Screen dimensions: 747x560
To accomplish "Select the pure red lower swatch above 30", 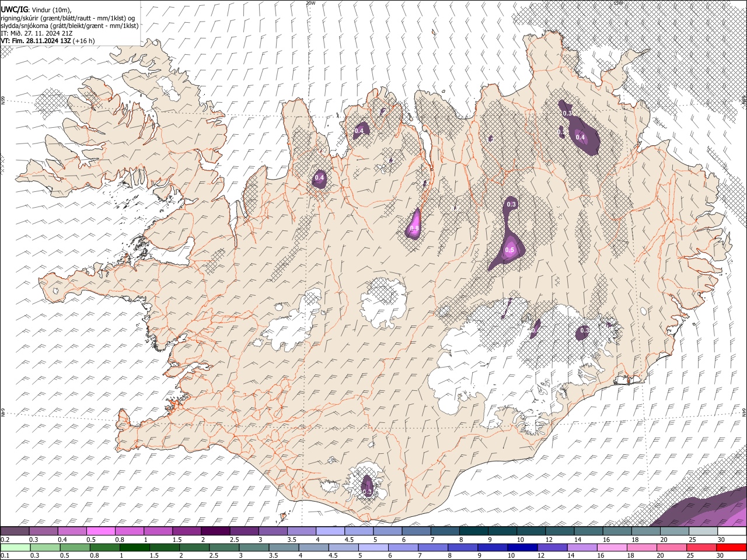I will click(731, 547).
